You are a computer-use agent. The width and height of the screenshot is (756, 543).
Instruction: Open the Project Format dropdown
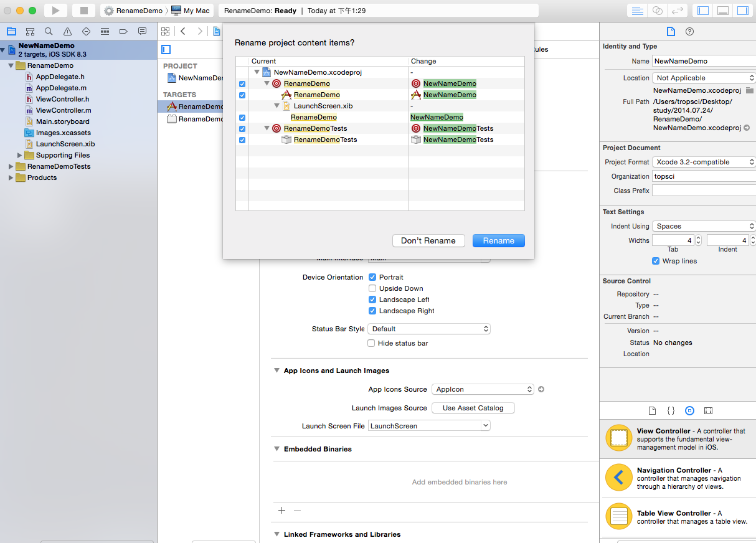tap(704, 162)
